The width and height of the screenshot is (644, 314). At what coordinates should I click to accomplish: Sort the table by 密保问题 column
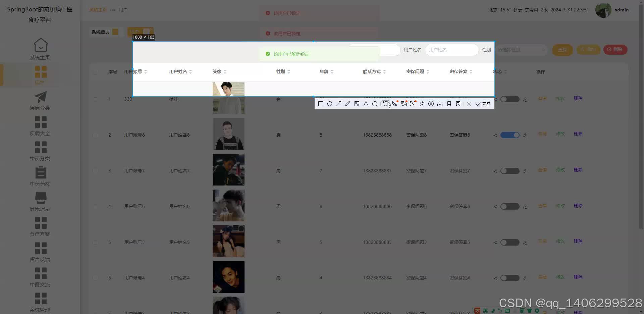pyautogui.click(x=428, y=72)
